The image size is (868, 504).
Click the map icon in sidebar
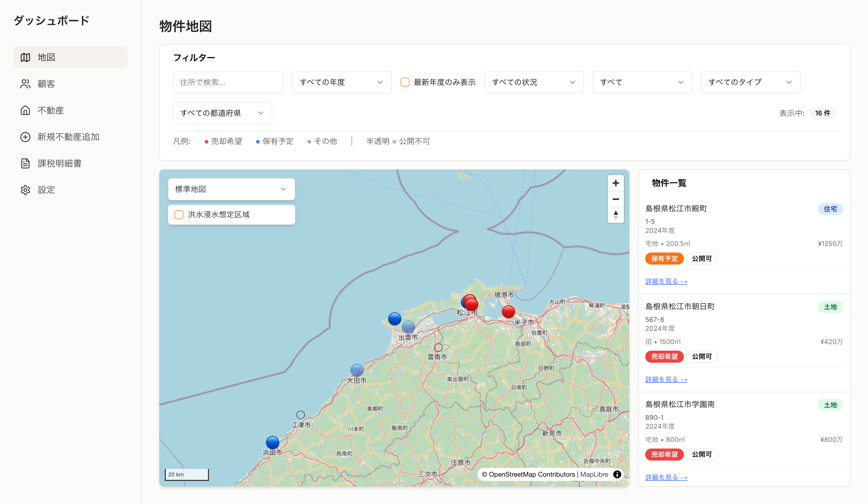[25, 57]
